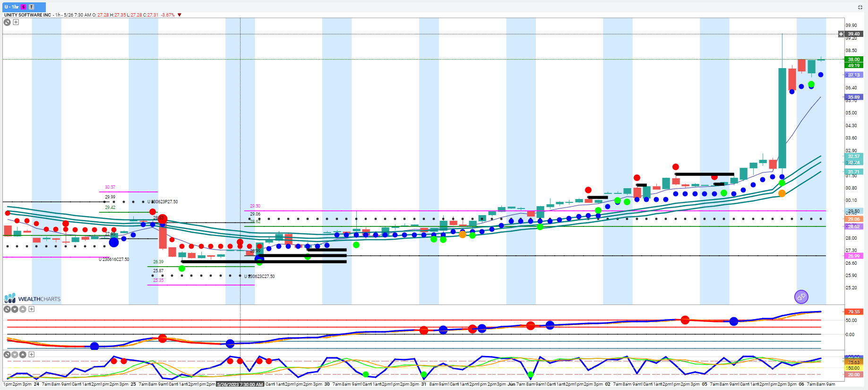The height and width of the screenshot is (390, 868).
Task: Toggle the circle-slash icon in middle indicator panel
Action: pyautogui.click(x=7, y=309)
